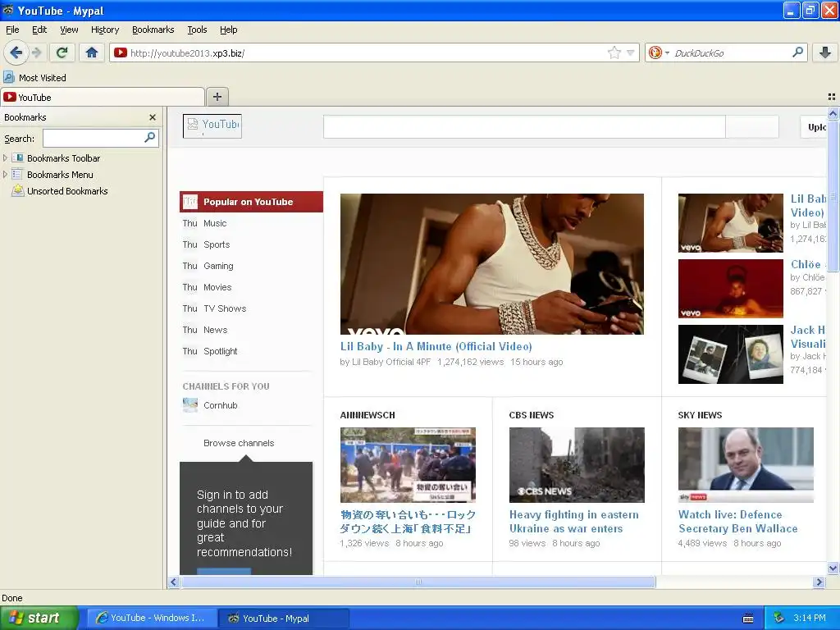Image resolution: width=840 pixels, height=630 pixels.
Task: Click the Cornhub channel icon
Action: 190,405
